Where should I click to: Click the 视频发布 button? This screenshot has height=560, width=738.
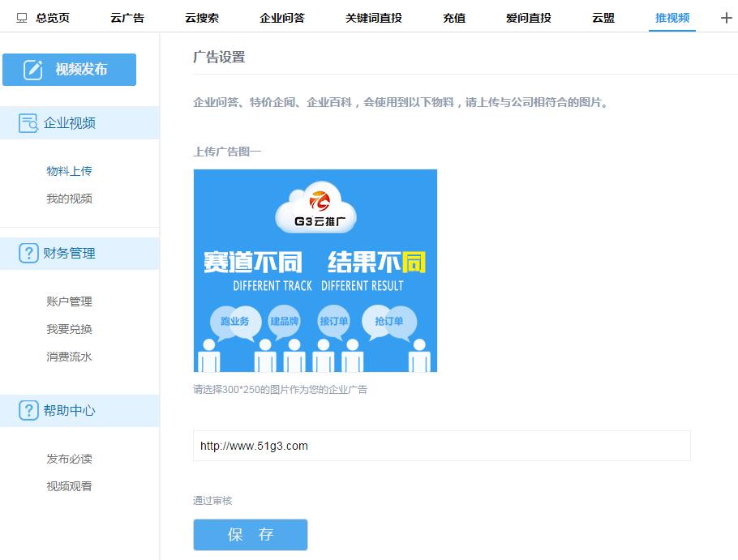click(x=69, y=70)
